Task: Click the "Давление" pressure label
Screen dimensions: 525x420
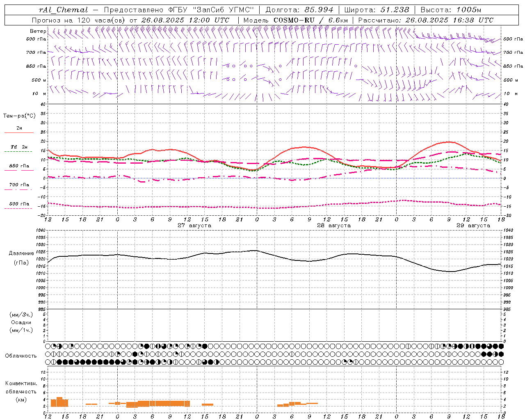Action: [21, 253]
